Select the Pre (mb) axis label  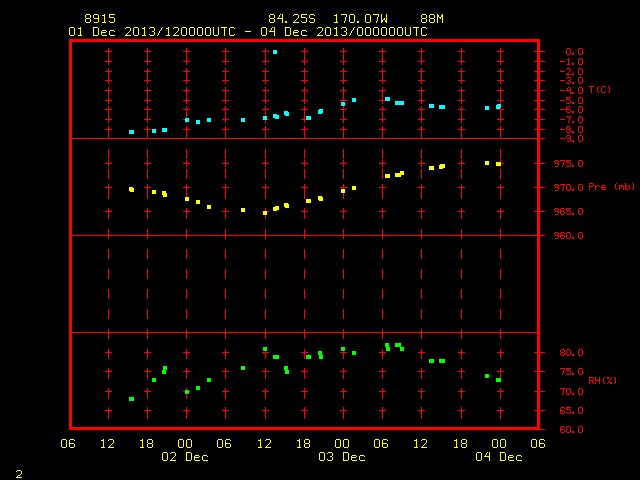click(x=611, y=187)
